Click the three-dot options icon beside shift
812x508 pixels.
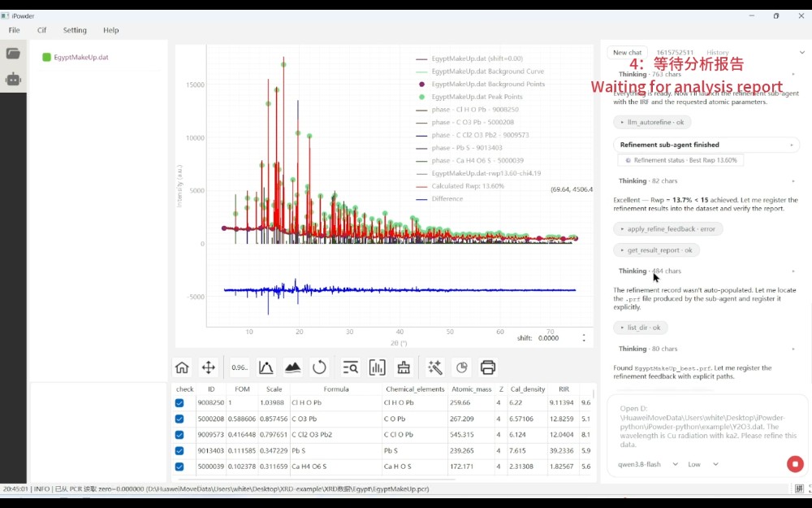coord(584,338)
